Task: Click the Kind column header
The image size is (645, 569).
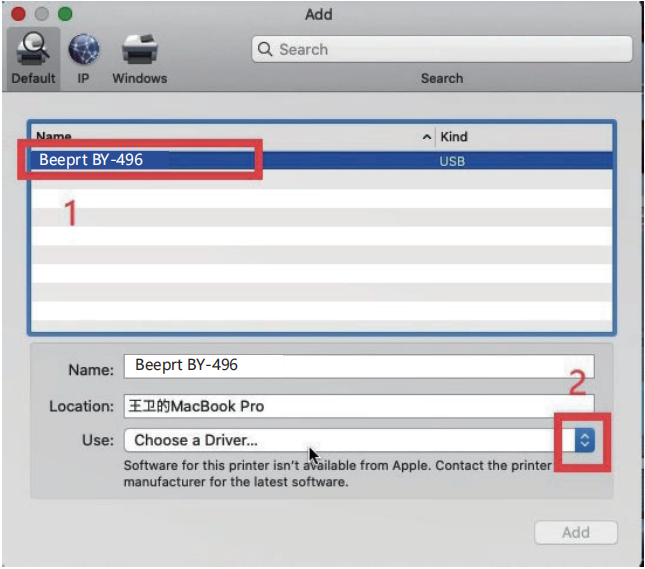Action: (524, 136)
